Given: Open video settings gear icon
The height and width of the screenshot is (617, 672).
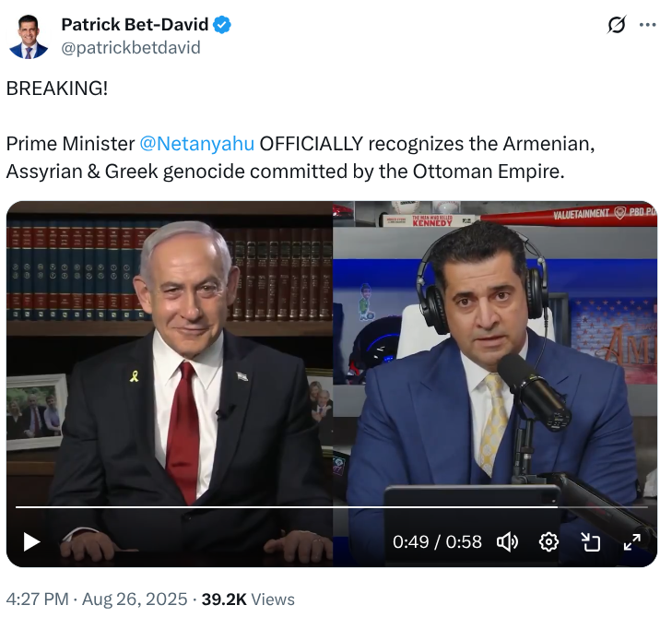Looking at the screenshot, I should click(548, 542).
